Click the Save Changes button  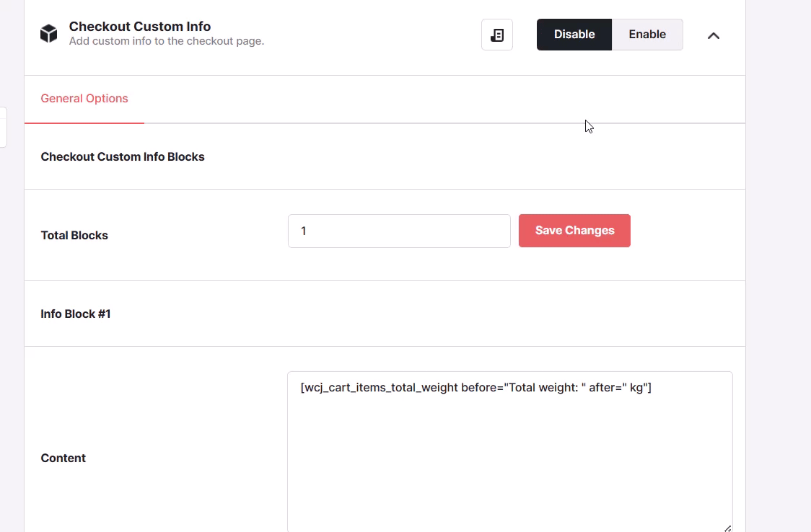(574, 231)
